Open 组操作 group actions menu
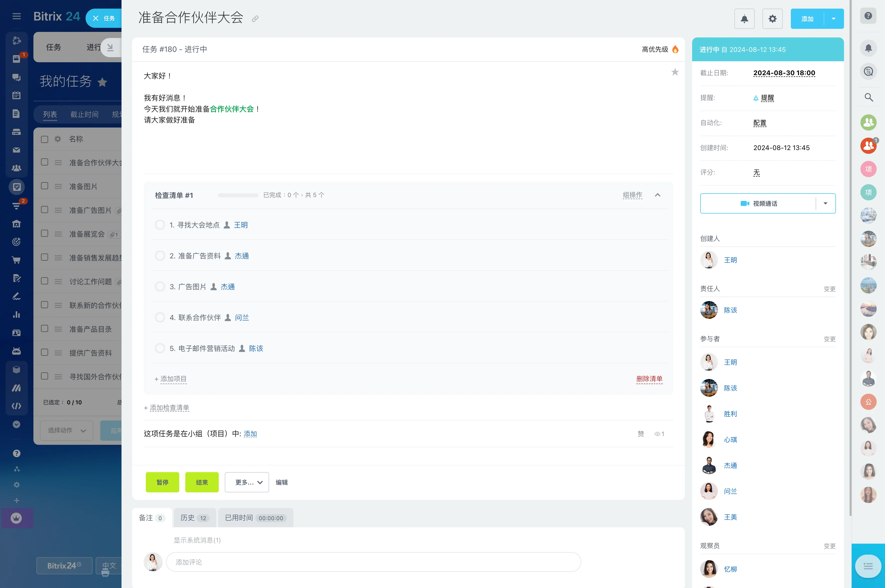The width and height of the screenshot is (885, 588). [x=633, y=195]
